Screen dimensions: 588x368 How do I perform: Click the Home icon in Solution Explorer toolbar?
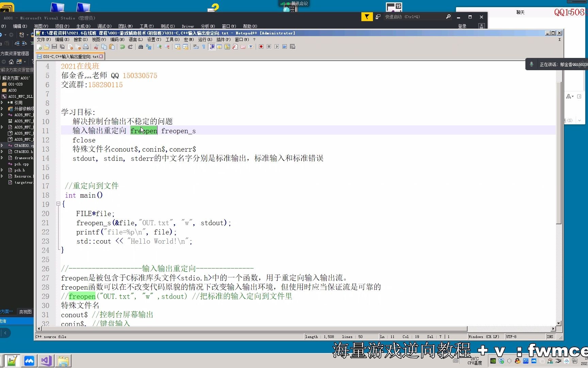click(11, 62)
